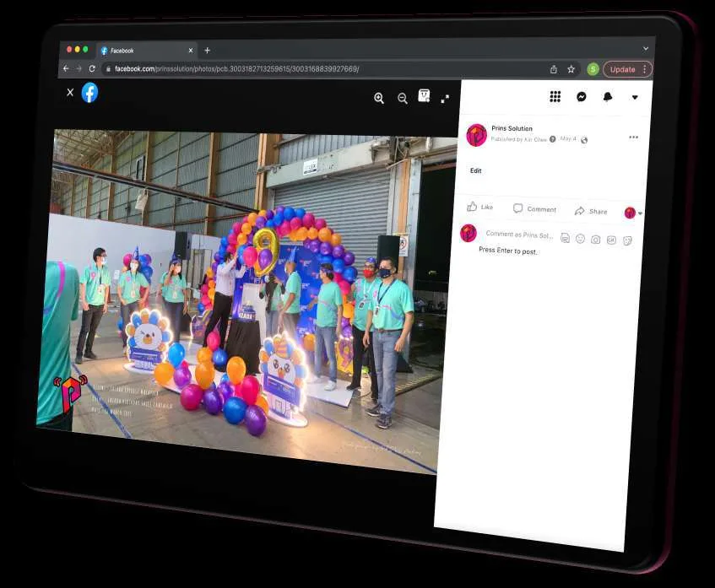Like the Prins Solution post
715x588 pixels.
[x=479, y=207]
